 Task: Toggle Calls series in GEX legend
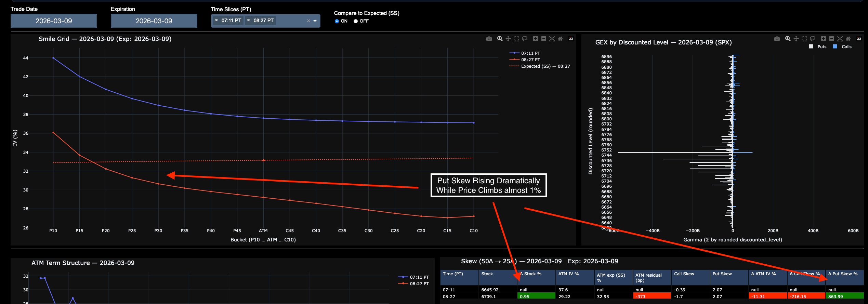click(x=842, y=47)
